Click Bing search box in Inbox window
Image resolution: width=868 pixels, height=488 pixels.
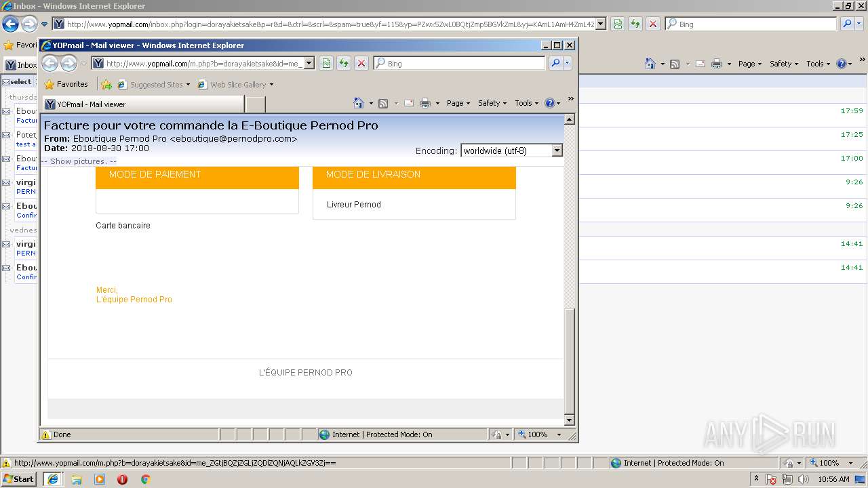point(751,24)
